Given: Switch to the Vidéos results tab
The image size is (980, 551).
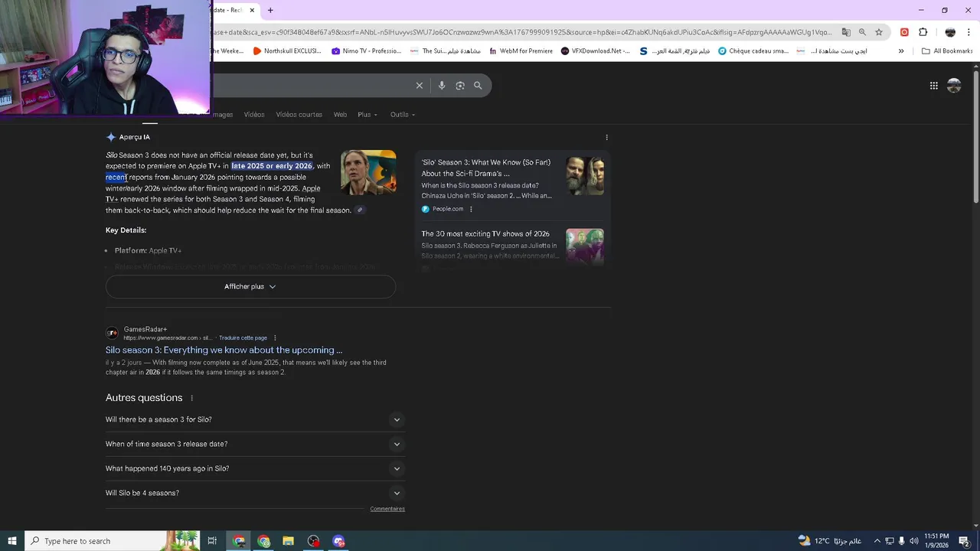Looking at the screenshot, I should click(x=254, y=115).
